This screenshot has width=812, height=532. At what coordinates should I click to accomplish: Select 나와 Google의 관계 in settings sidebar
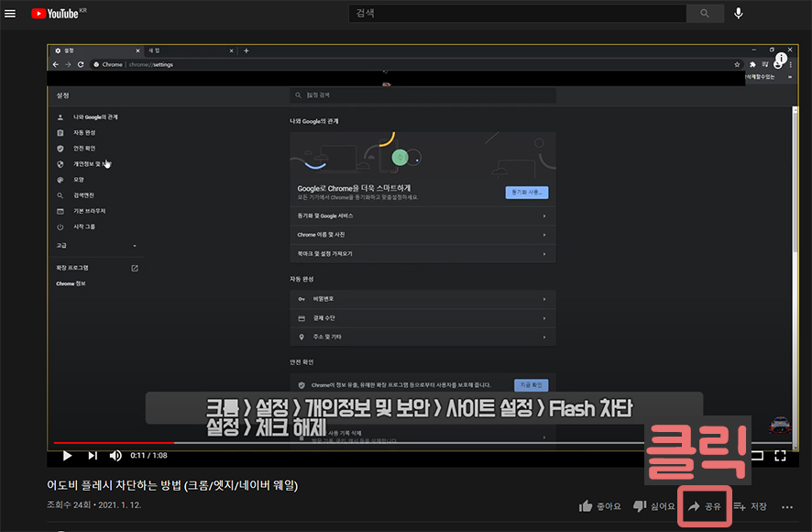click(96, 117)
